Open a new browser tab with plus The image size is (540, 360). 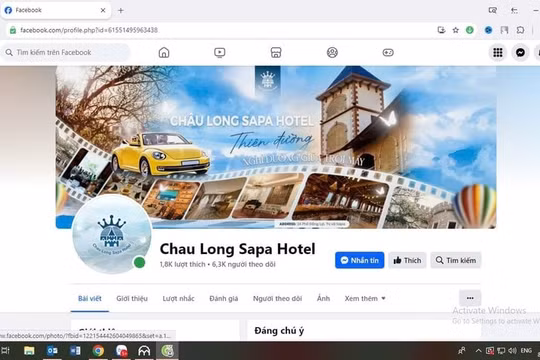(121, 10)
